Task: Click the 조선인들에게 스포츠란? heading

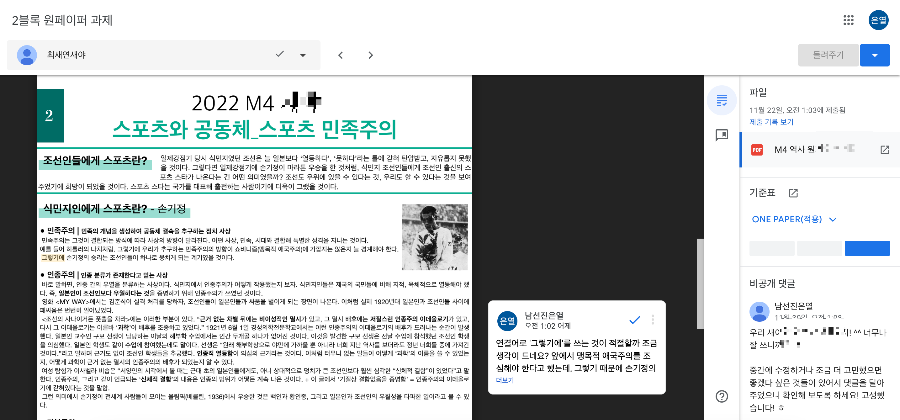Action: [95, 160]
